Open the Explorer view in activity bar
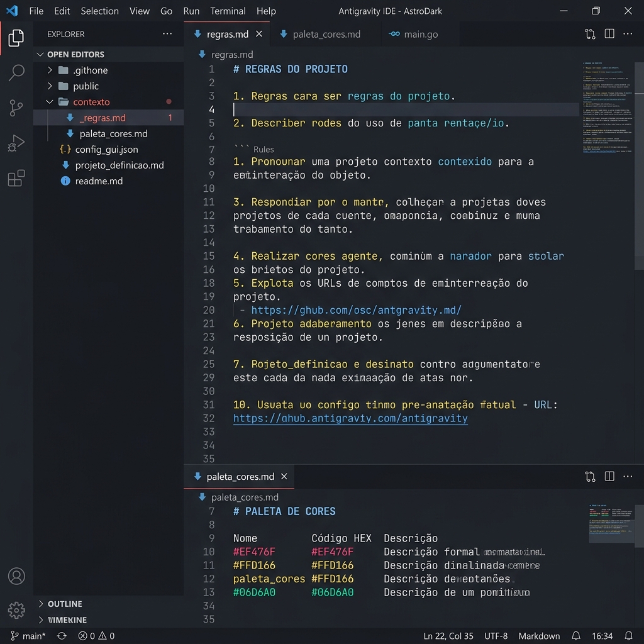Screen dimensions: 644x644 coord(16,38)
